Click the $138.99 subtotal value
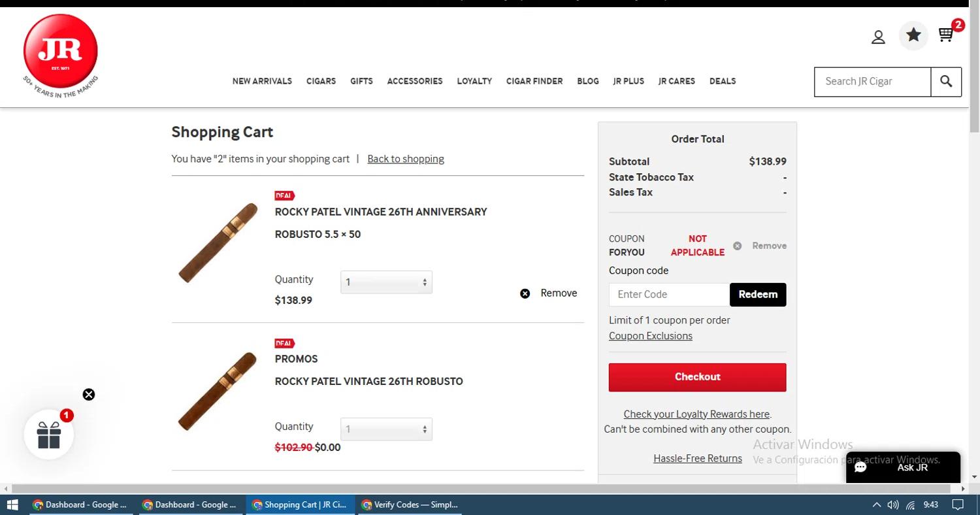This screenshot has height=515, width=980. (768, 161)
